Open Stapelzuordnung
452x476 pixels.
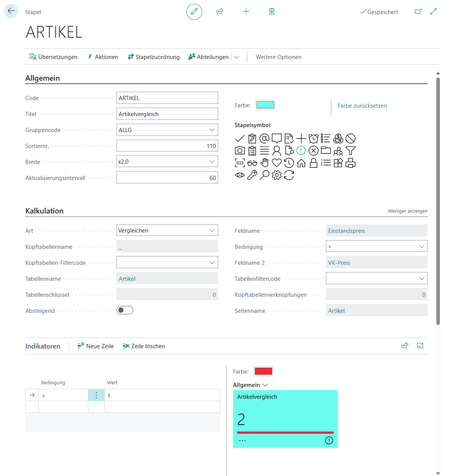point(153,57)
